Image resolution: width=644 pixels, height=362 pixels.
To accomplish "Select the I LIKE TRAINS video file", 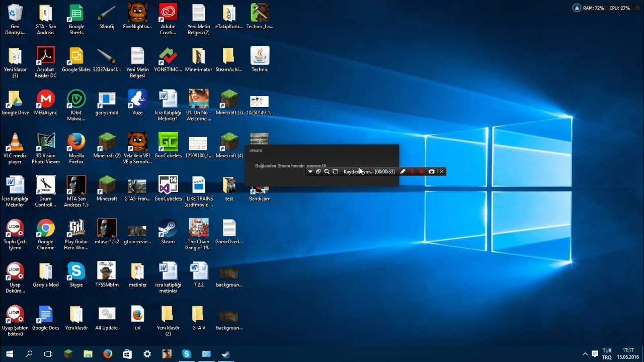I will (199, 192).
